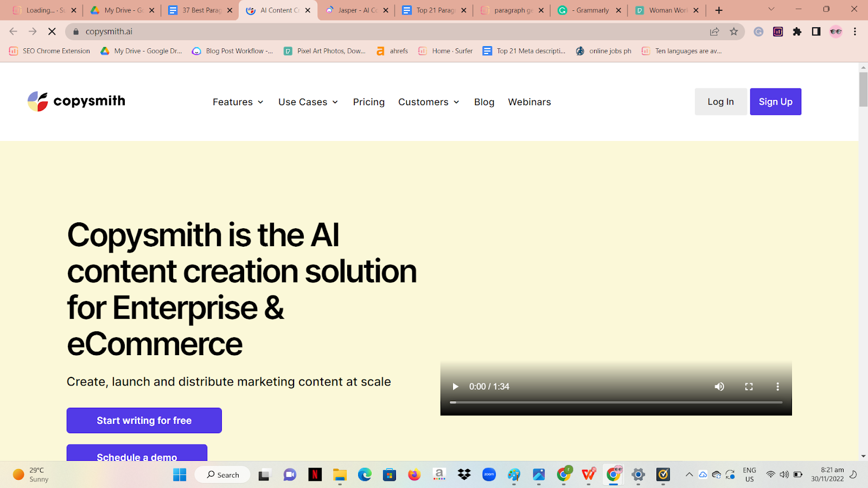This screenshot has height=488, width=868.
Task: Click the Sign Up button
Action: tap(775, 101)
